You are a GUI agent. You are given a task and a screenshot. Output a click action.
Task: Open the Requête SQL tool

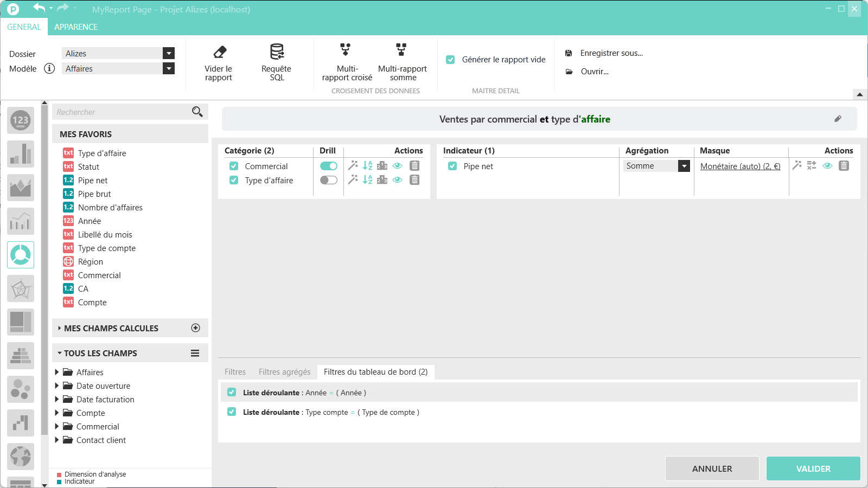[277, 52]
